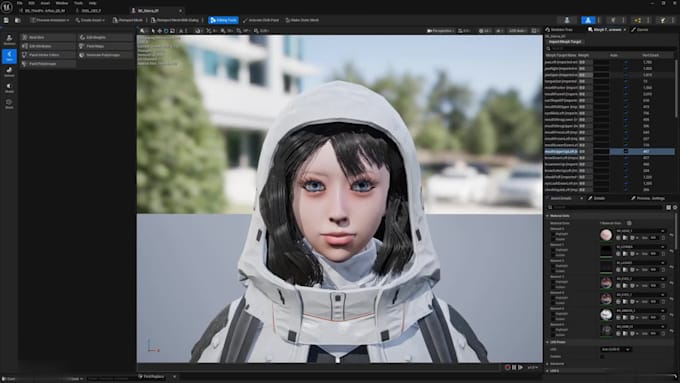Adjust weight slider of highlighted morph target row
The height and width of the screenshot is (383, 680).
pos(585,151)
